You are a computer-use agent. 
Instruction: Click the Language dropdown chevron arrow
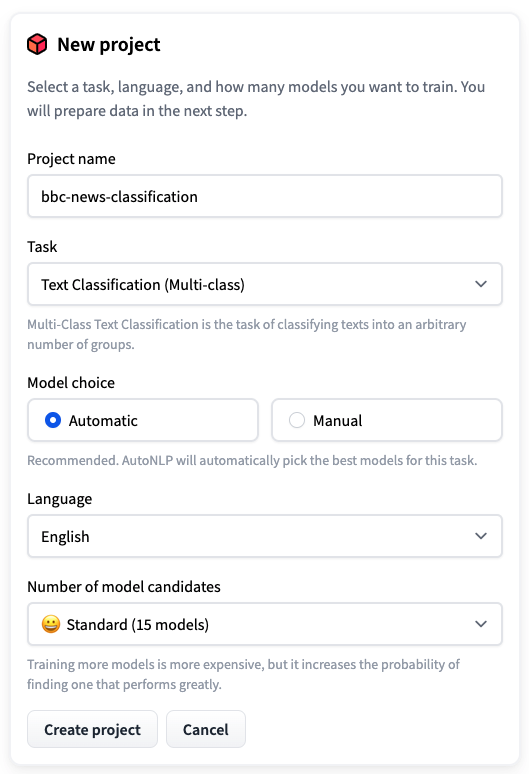tap(481, 536)
